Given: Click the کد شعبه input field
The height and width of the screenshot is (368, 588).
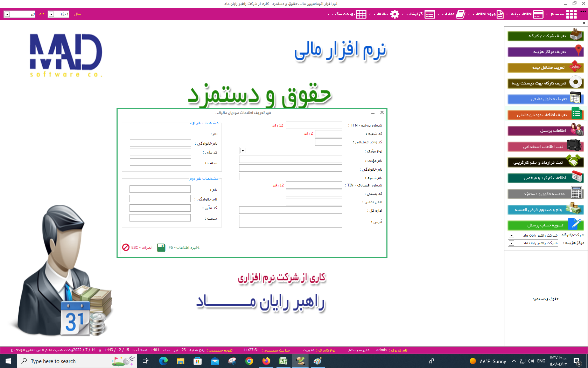Looking at the screenshot, I should [329, 134].
